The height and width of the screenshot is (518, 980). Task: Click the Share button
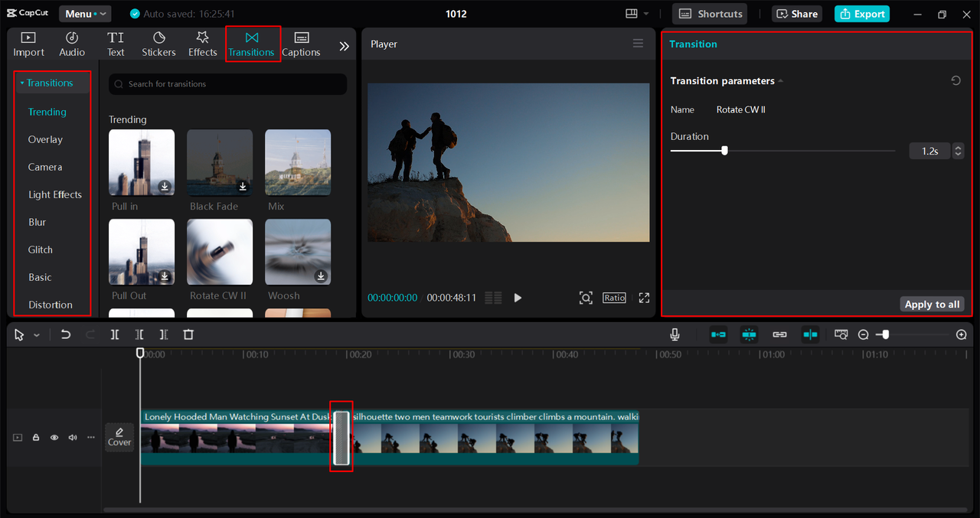[x=798, y=14]
